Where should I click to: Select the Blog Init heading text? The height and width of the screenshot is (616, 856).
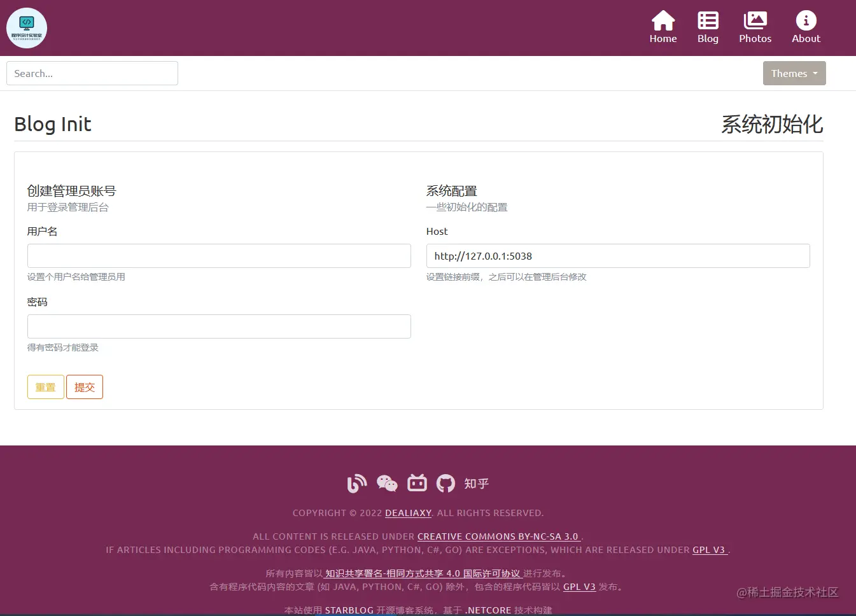[53, 124]
